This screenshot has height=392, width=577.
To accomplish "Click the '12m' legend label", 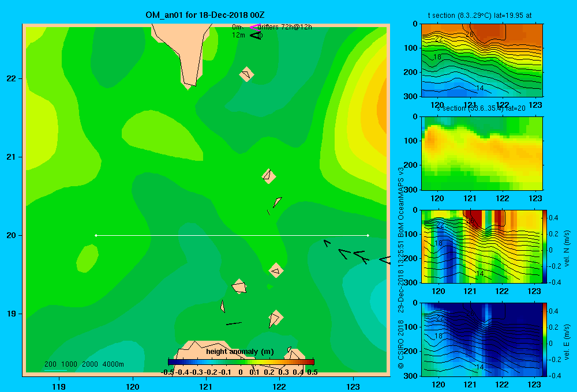I will click(x=238, y=35).
